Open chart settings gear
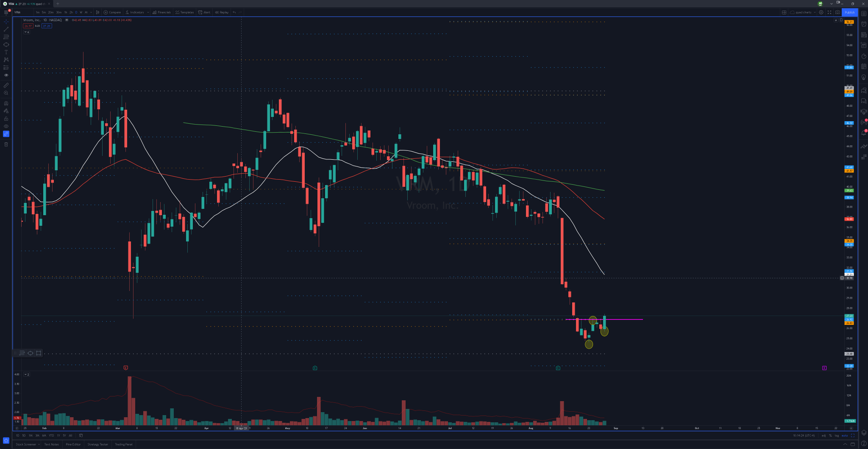 pyautogui.click(x=821, y=12)
